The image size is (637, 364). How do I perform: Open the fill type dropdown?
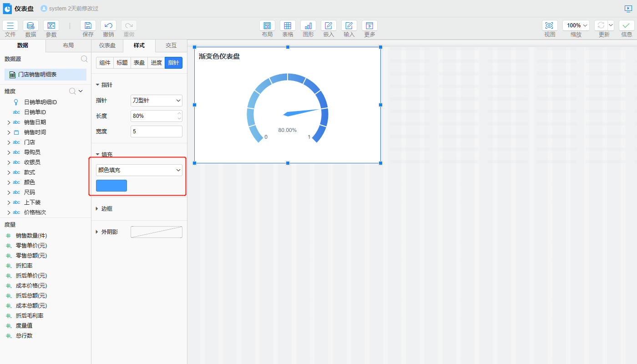coord(139,170)
